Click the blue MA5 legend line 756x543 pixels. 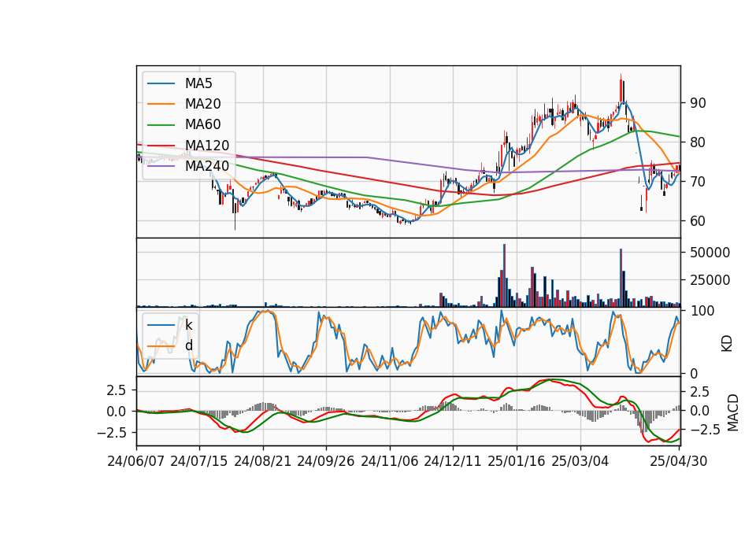[x=161, y=83]
